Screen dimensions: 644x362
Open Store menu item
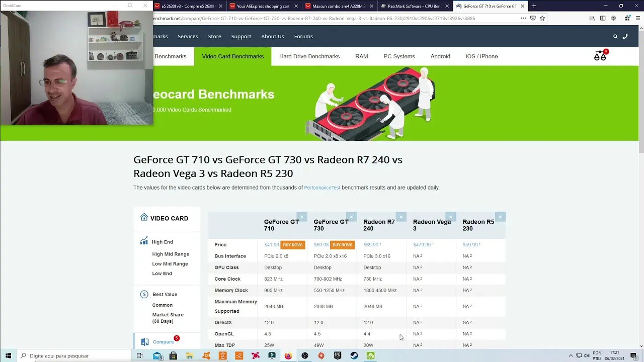(x=214, y=36)
